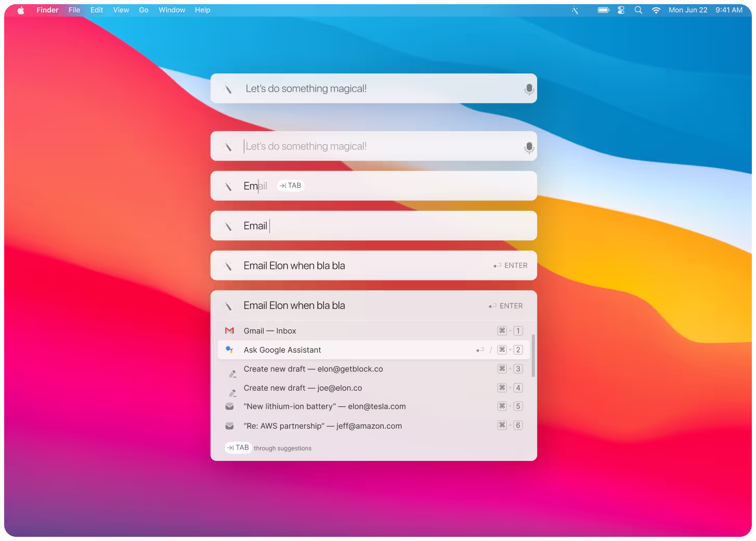Click the ⌘+5 shortcut badge
The height and width of the screenshot is (541, 756).
click(x=510, y=406)
